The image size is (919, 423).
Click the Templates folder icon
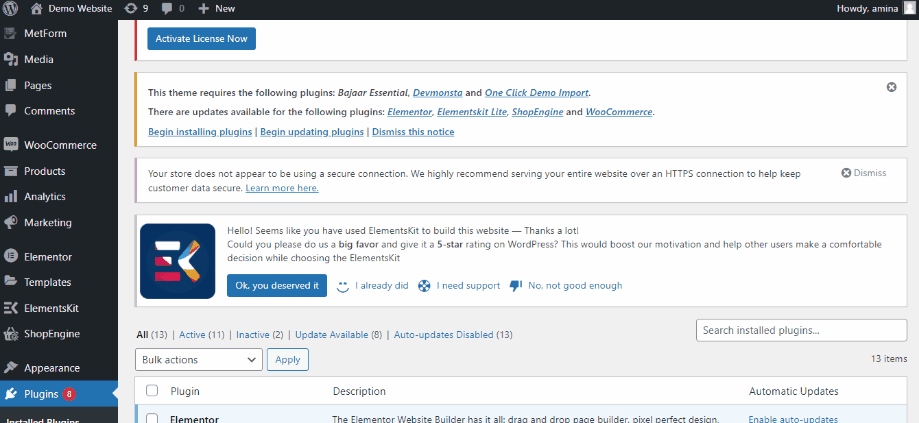[x=10, y=282]
